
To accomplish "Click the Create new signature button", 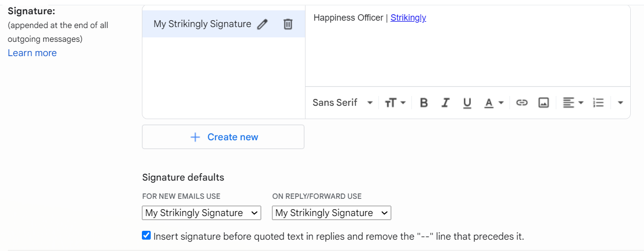I will coord(223,137).
